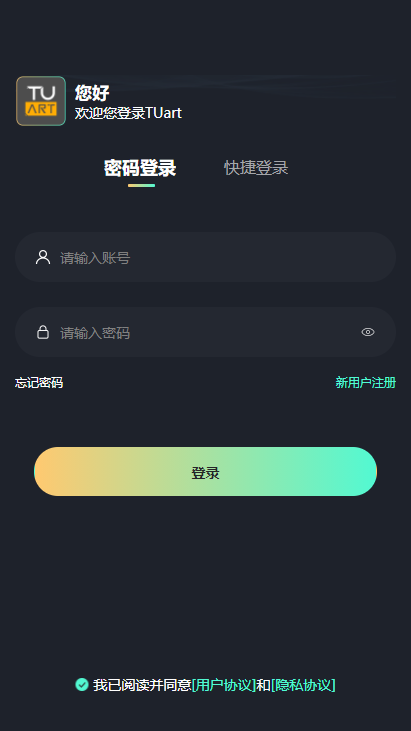Click the 登录 gradient button
The height and width of the screenshot is (731, 411).
[206, 471]
